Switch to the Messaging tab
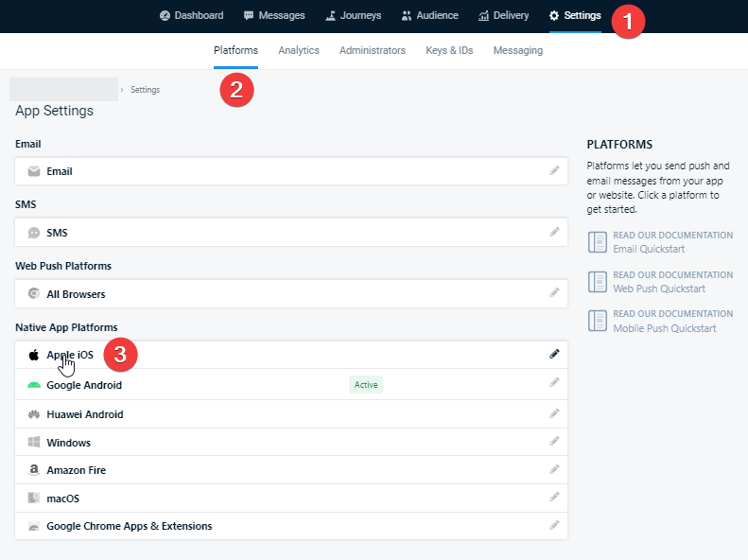The width and height of the screenshot is (748, 560). pos(518,50)
